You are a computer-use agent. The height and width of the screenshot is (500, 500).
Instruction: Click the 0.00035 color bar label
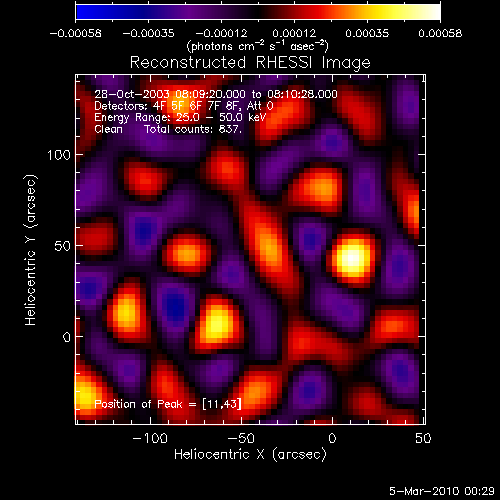[367, 33]
